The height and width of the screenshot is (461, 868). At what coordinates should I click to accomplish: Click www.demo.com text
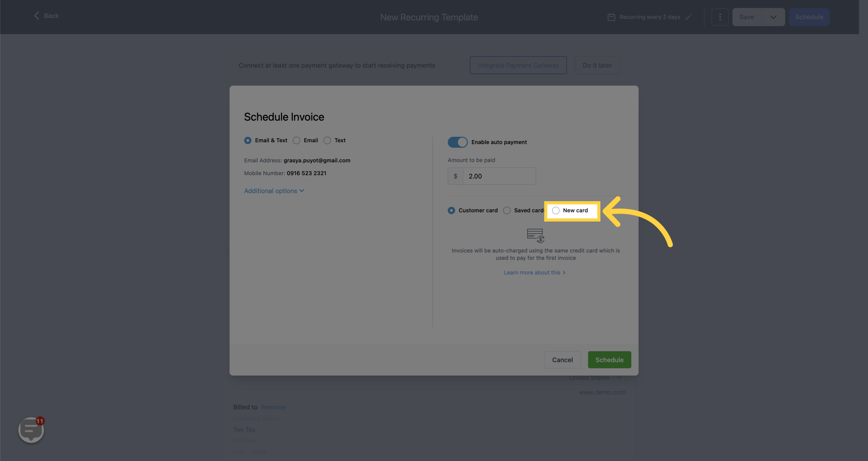(602, 392)
